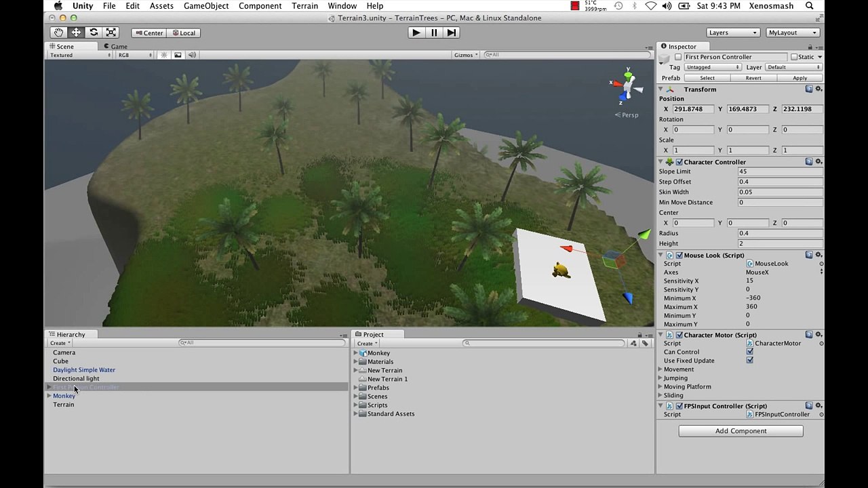Select the Move tool in toolbar
The image size is (868, 488).
[x=76, y=33]
